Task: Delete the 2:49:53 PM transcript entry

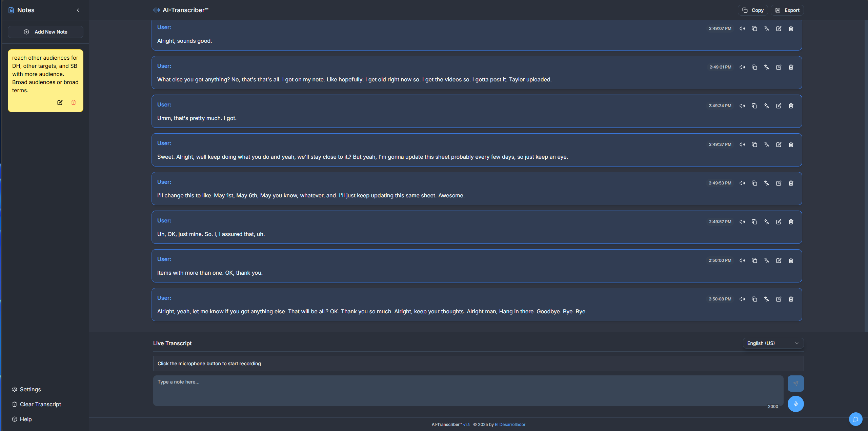Action: click(791, 183)
